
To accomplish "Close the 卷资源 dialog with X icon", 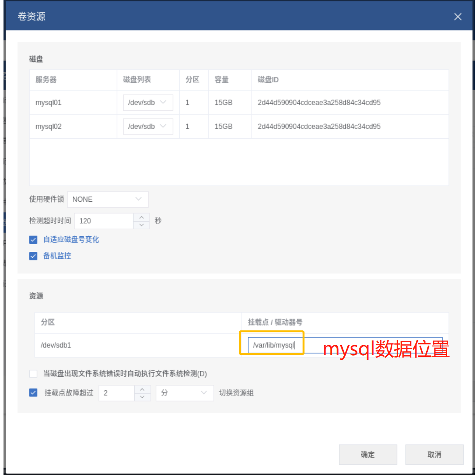I will (458, 17).
